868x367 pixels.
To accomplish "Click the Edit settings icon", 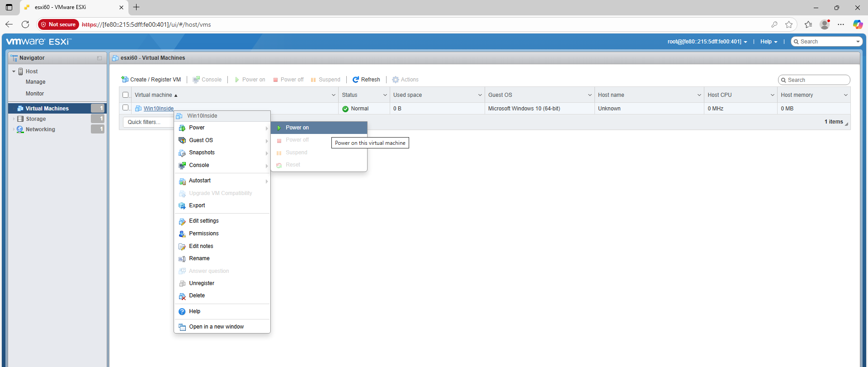I will click(182, 221).
